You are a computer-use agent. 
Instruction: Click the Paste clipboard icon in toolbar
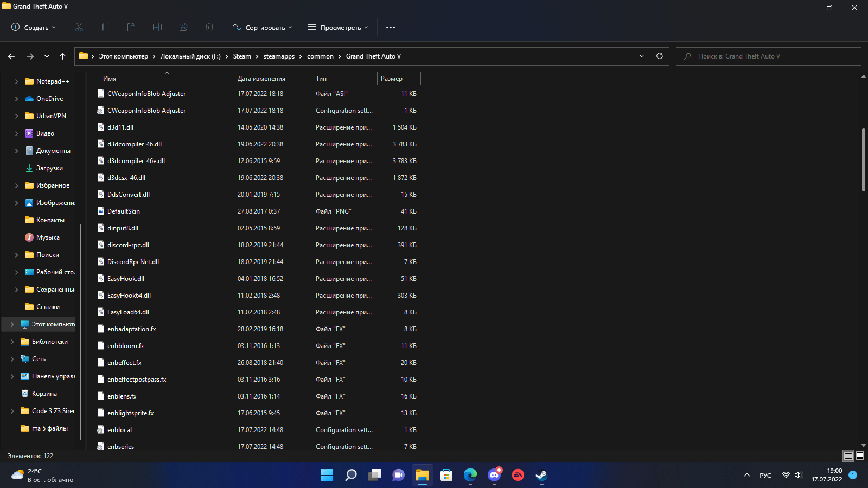point(131,27)
